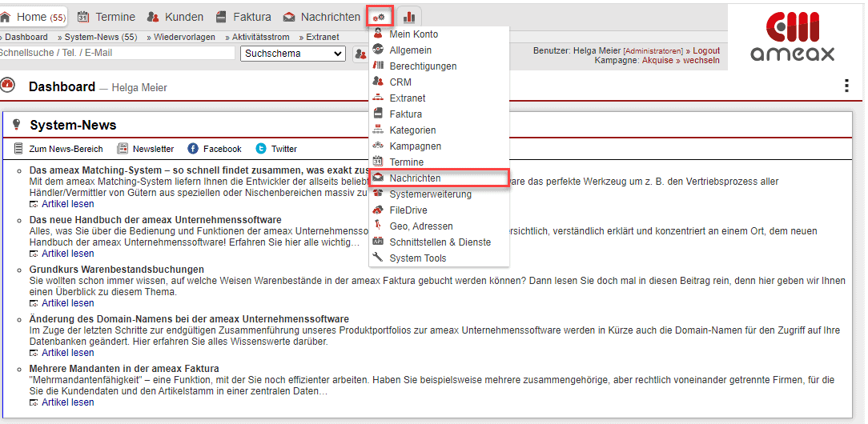868x424 pixels.
Task: Click the Facebook icon in System-News
Action: (193, 149)
